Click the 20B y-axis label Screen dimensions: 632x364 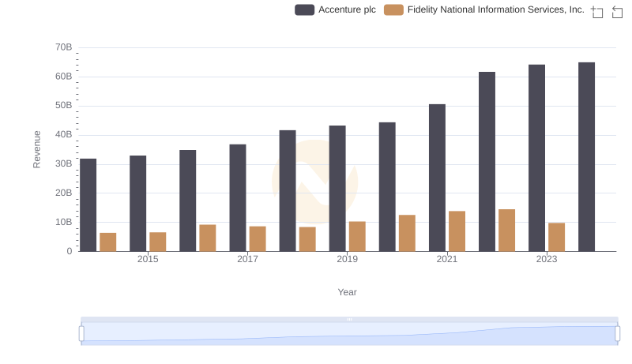pos(64,193)
